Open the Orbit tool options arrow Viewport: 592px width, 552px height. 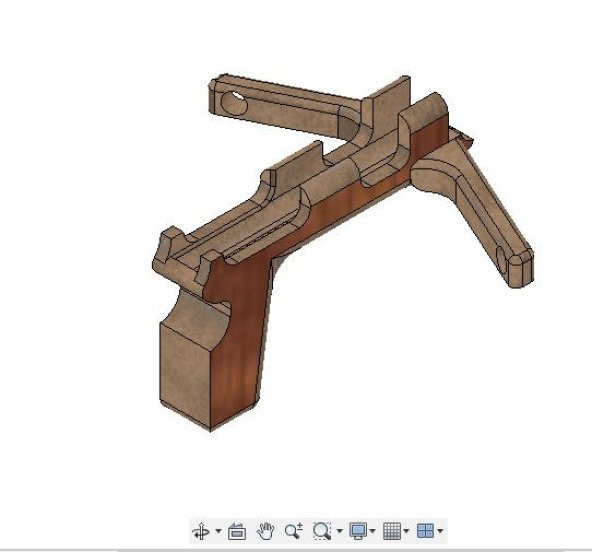(219, 531)
